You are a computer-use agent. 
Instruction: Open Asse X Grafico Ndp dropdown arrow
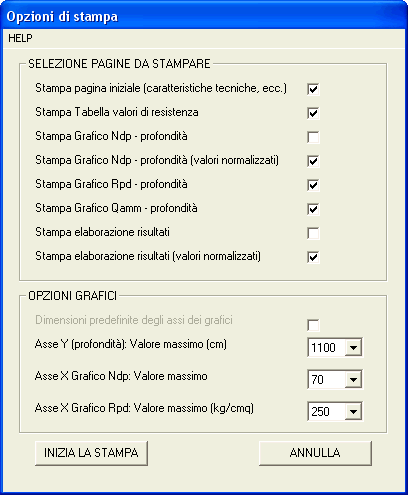coord(353,380)
